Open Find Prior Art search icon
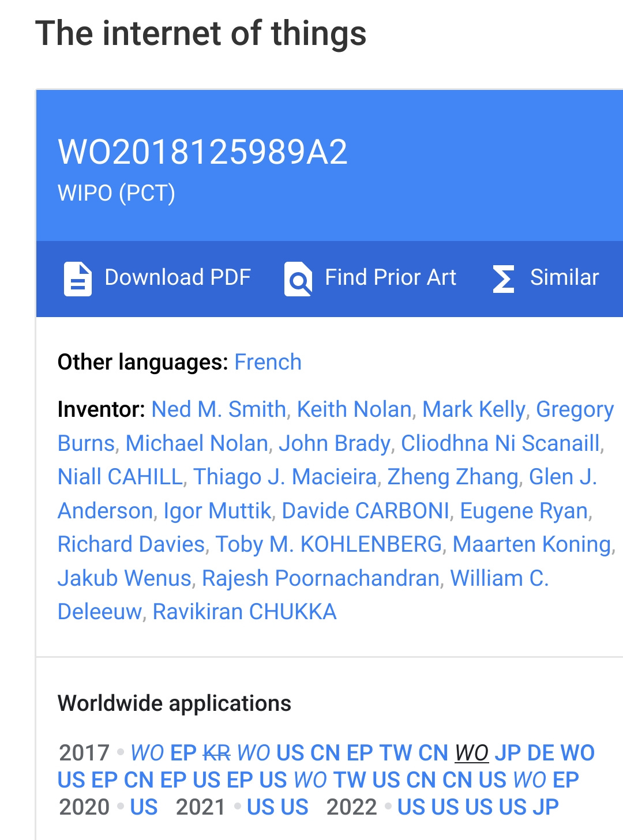Image resolution: width=623 pixels, height=840 pixels. (298, 278)
